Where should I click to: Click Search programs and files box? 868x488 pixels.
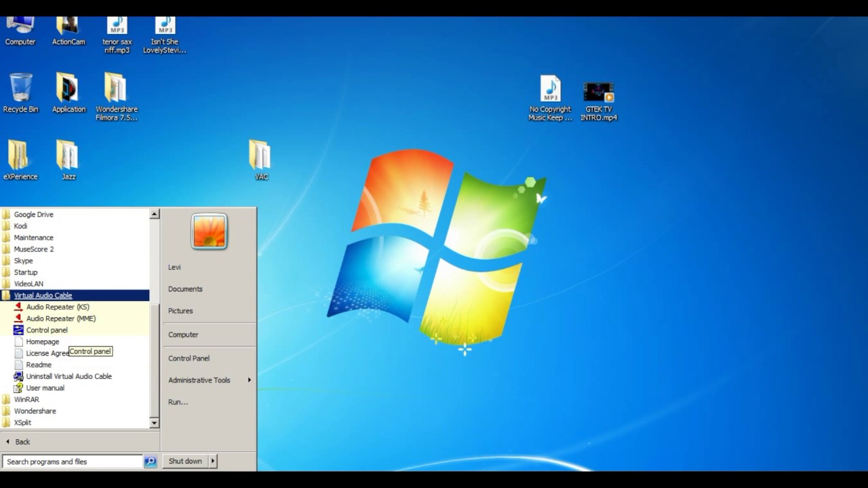pyautogui.click(x=72, y=462)
